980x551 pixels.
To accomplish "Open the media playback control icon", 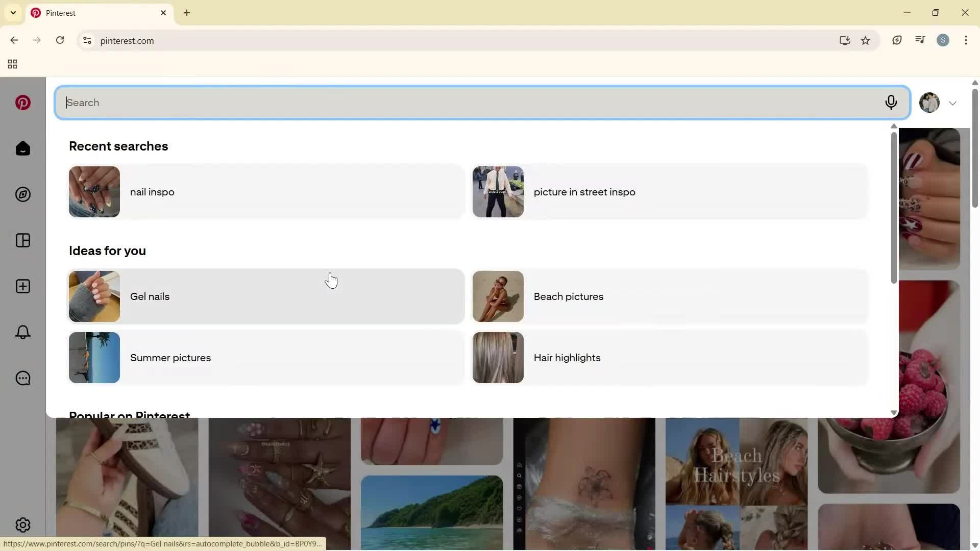I will pyautogui.click(x=920, y=40).
